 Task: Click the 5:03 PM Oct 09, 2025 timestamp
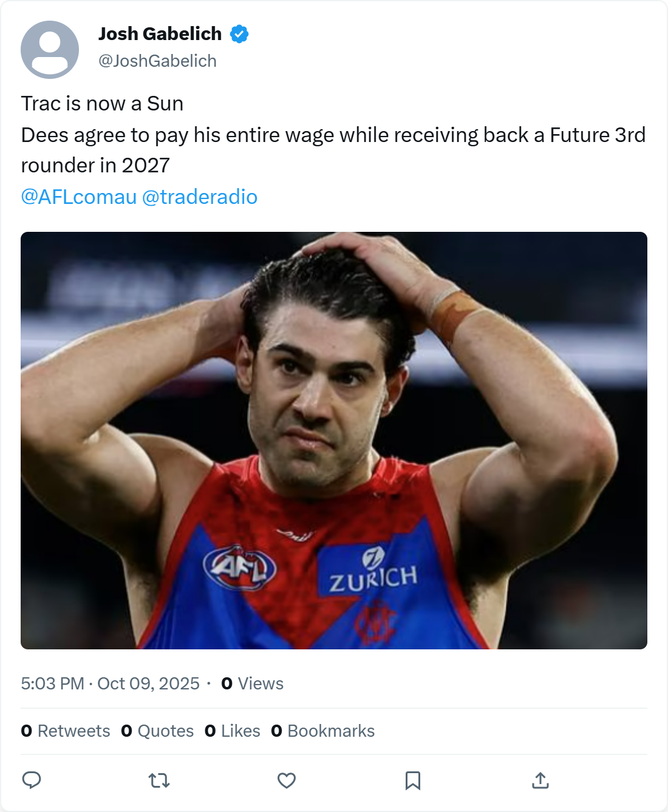click(x=110, y=683)
